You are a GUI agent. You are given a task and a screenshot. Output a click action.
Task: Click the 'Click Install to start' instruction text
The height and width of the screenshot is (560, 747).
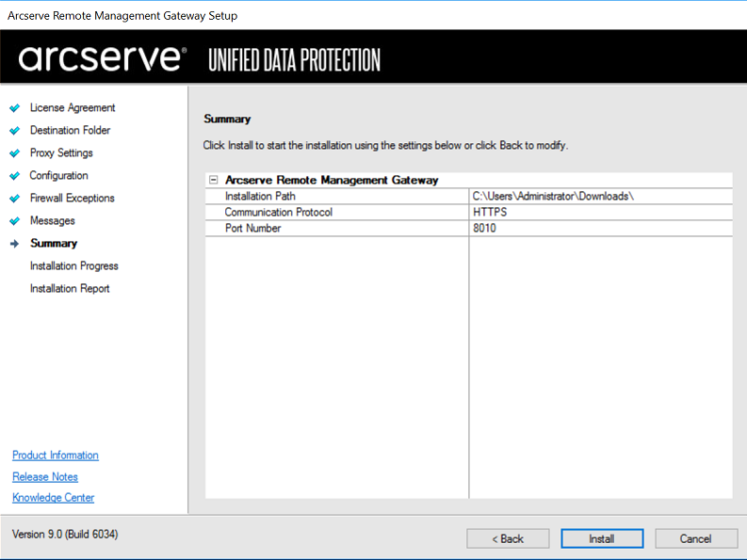385,145
